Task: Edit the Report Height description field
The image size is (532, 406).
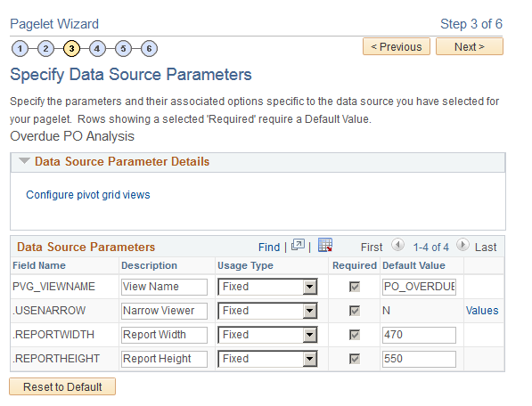Action: click(164, 359)
